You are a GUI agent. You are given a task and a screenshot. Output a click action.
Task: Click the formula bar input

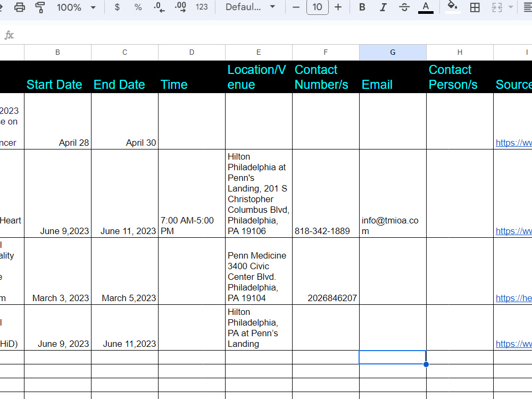(x=275, y=35)
